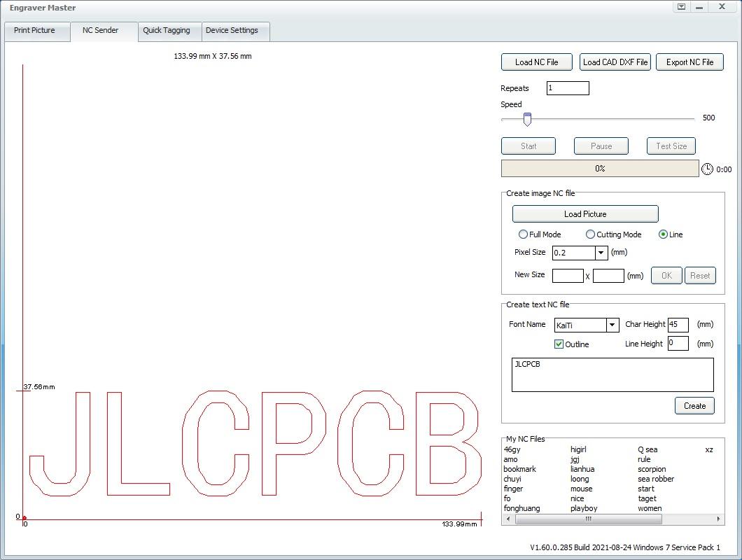
Task: Click the Repeats input field
Action: [x=568, y=88]
